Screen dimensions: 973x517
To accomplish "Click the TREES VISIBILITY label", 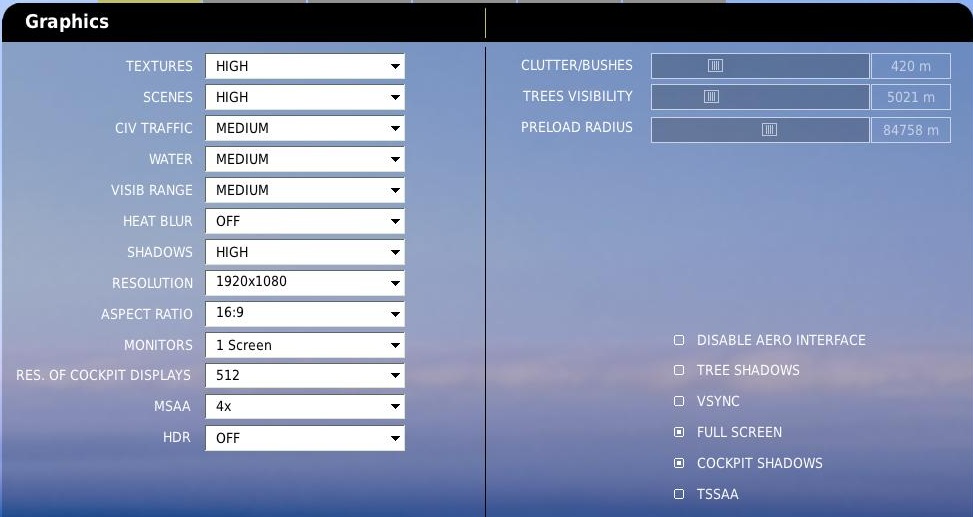I will (577, 96).
